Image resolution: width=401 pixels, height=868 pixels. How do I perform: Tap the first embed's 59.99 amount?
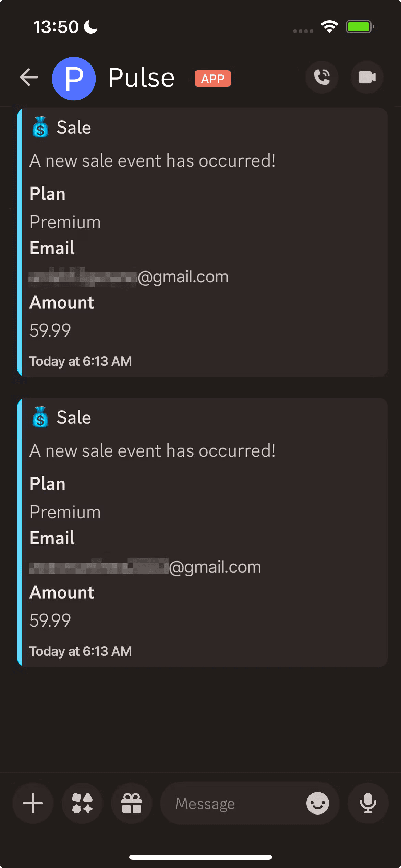50,330
